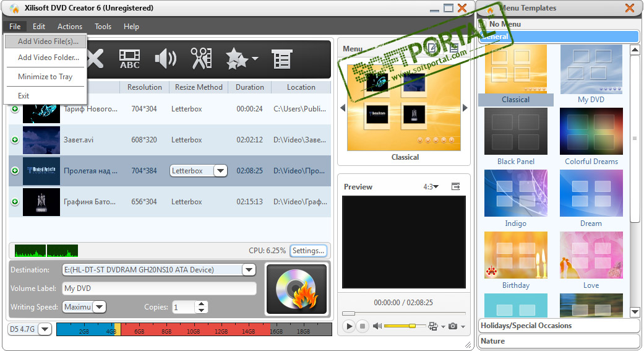Click green plus on Пролетая над row

pos(15,170)
